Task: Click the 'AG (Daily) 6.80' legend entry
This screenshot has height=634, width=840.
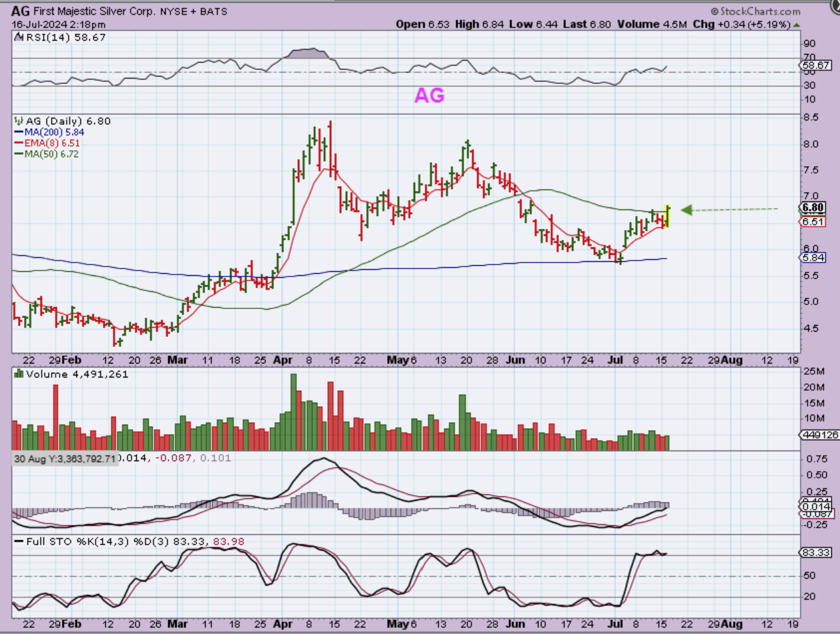Action: pos(68,121)
